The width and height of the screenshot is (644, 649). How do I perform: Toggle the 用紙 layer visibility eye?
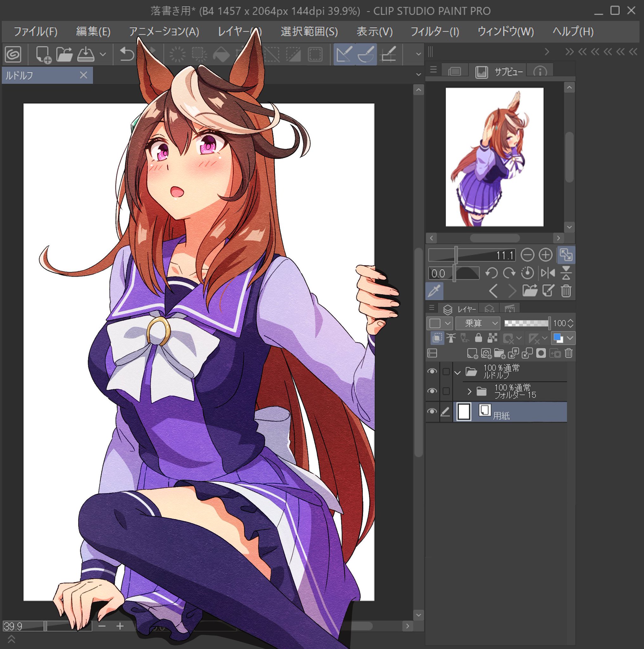click(432, 412)
